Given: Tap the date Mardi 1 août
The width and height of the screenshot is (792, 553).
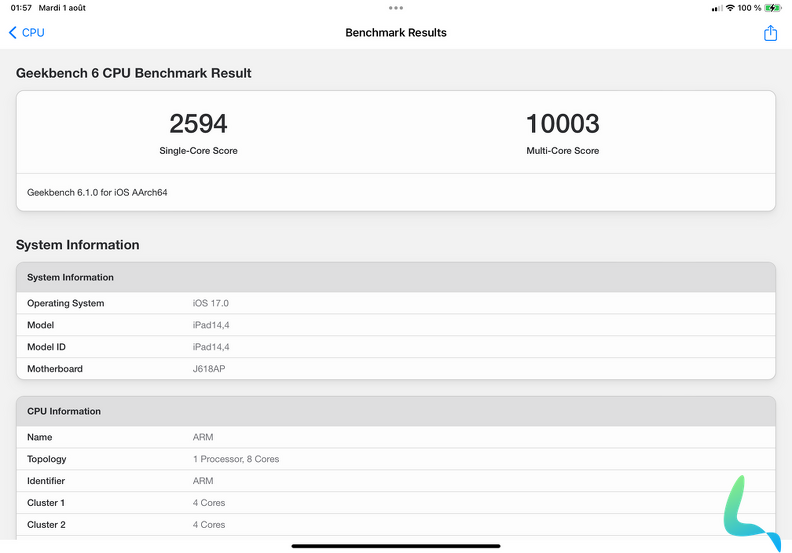Looking at the screenshot, I should 62,8.
